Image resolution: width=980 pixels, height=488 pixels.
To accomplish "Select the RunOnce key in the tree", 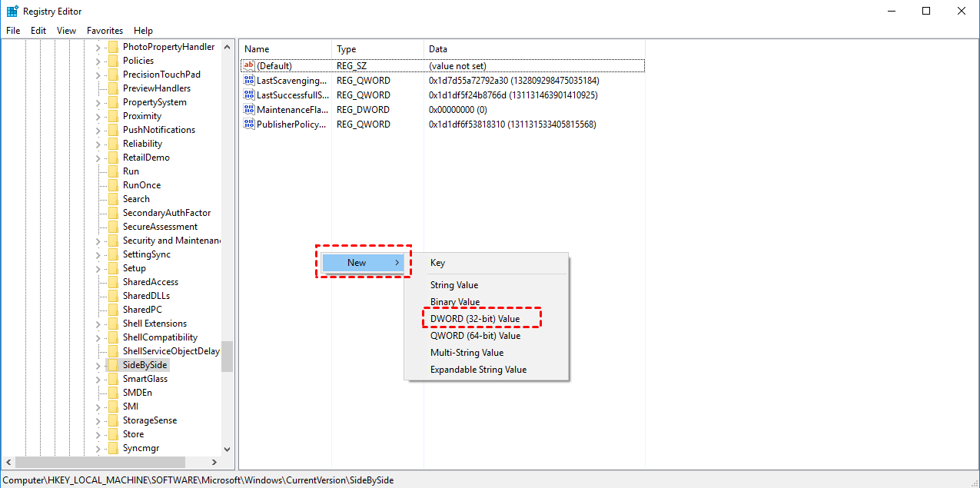I will 141,185.
